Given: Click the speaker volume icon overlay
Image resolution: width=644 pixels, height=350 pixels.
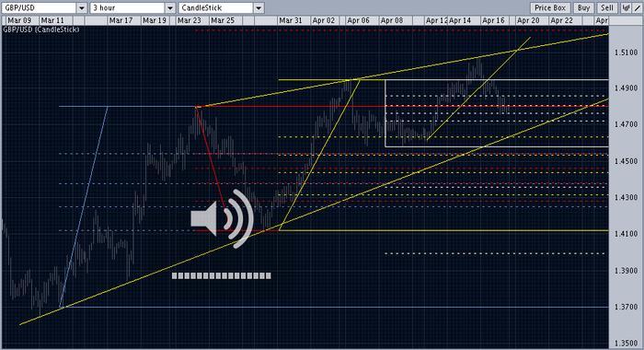Looking at the screenshot, I should (222, 218).
